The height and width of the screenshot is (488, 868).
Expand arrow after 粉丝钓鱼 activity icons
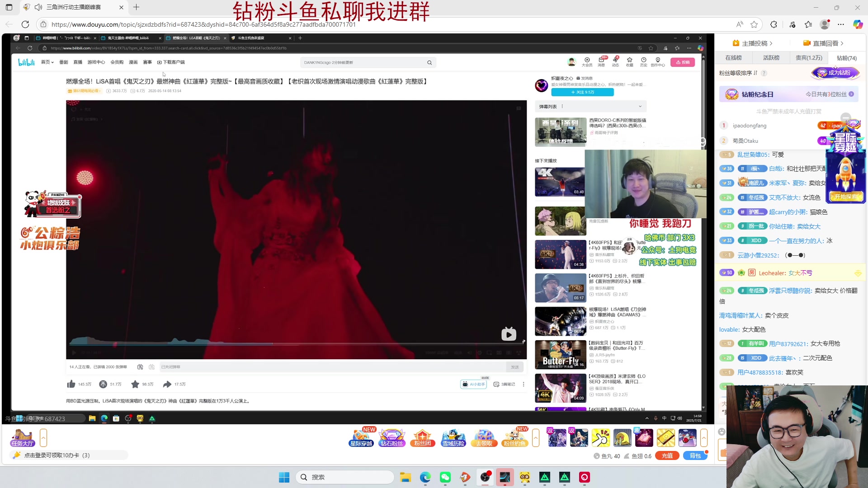point(536,438)
